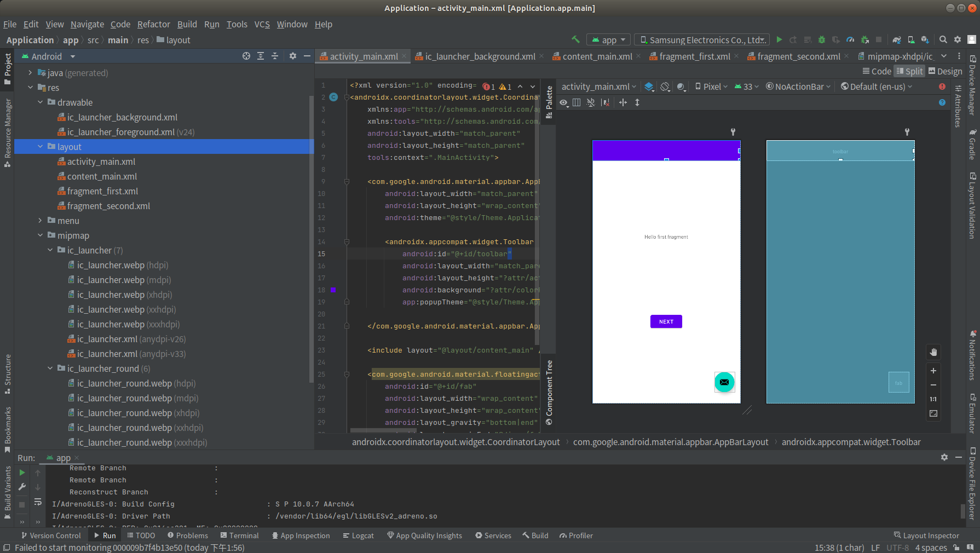Toggle the Attributes side panel
The width and height of the screenshot is (980, 553).
(958, 106)
